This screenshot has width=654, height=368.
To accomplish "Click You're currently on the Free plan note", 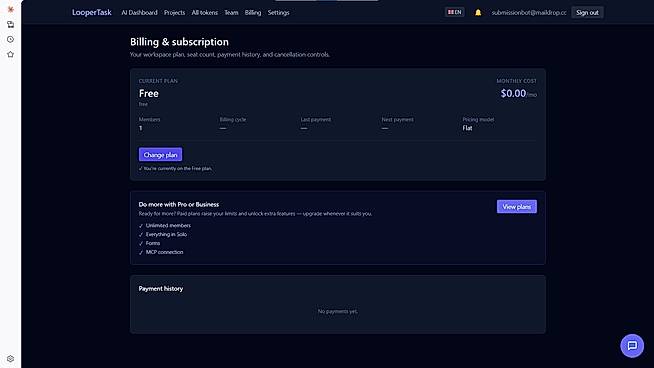I will (x=176, y=169).
